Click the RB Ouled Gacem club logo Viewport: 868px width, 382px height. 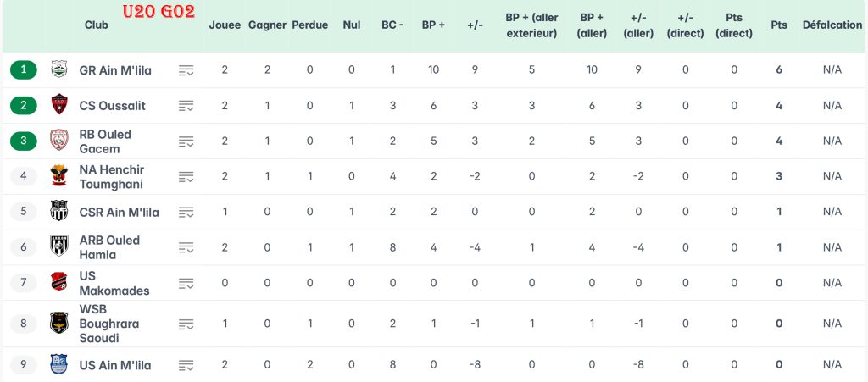tap(59, 141)
